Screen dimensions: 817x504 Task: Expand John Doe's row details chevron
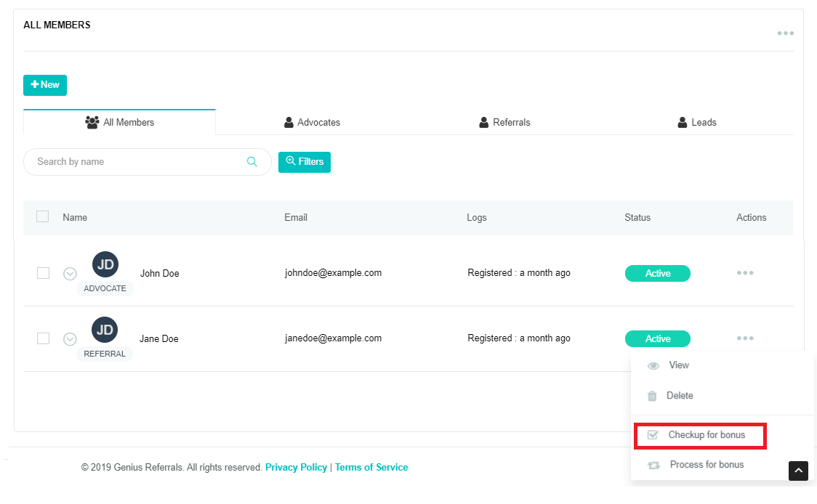(70, 273)
